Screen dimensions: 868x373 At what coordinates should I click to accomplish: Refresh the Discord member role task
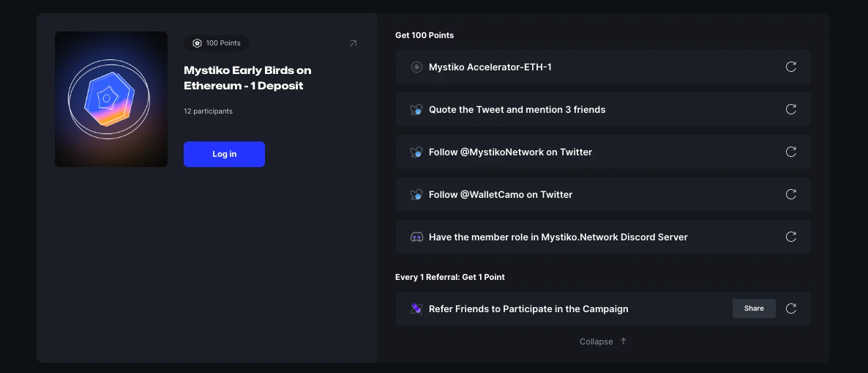[x=790, y=237]
